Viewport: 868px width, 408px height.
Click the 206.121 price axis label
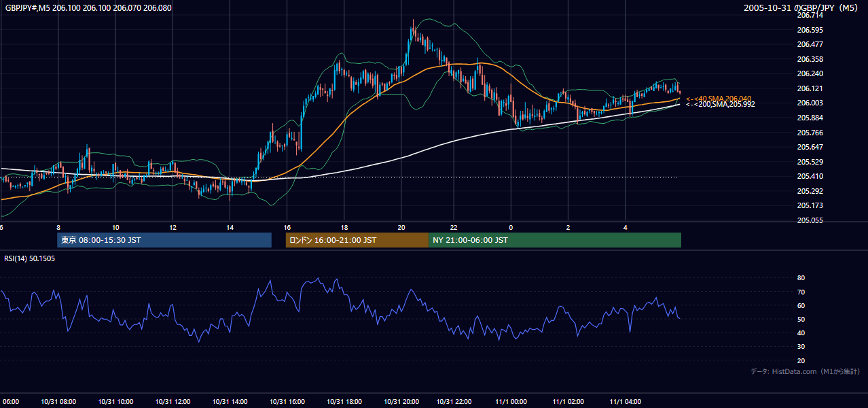[810, 88]
